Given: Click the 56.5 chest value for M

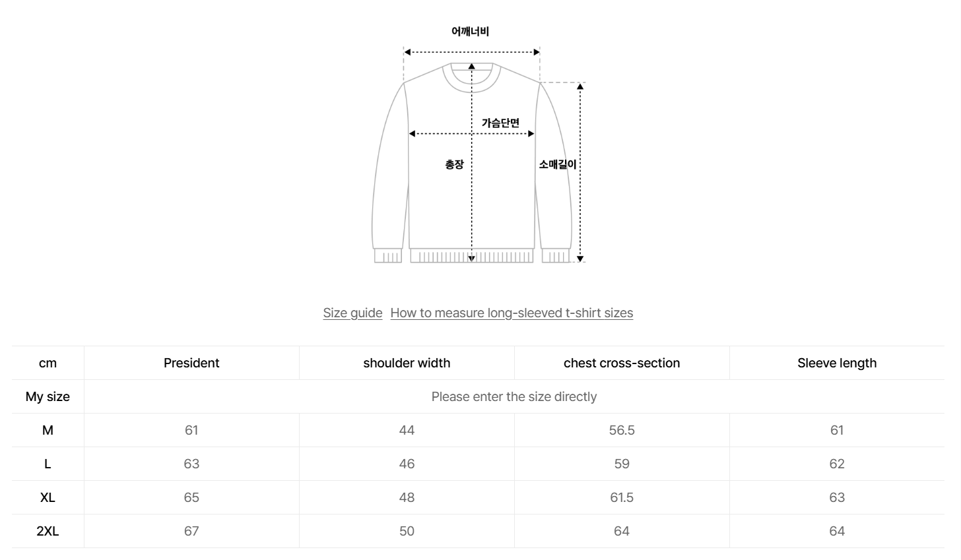Looking at the screenshot, I should coord(622,430).
